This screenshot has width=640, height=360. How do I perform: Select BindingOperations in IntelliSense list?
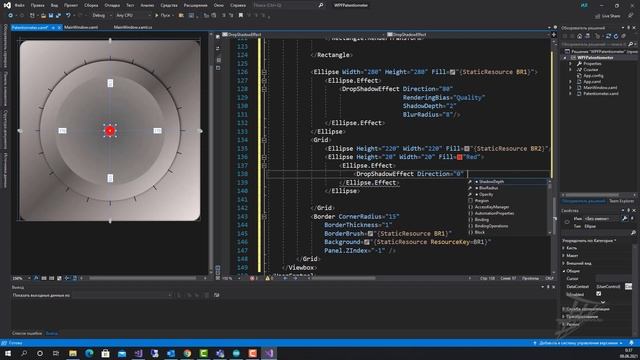pyautogui.click(x=491, y=226)
